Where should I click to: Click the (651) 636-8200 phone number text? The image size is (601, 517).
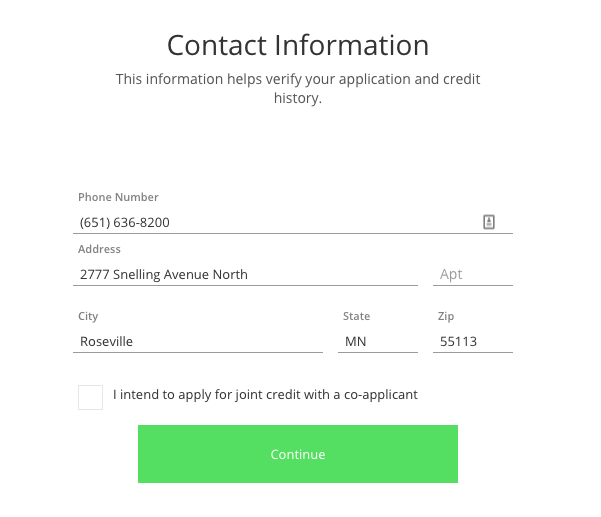pyautogui.click(x=125, y=223)
